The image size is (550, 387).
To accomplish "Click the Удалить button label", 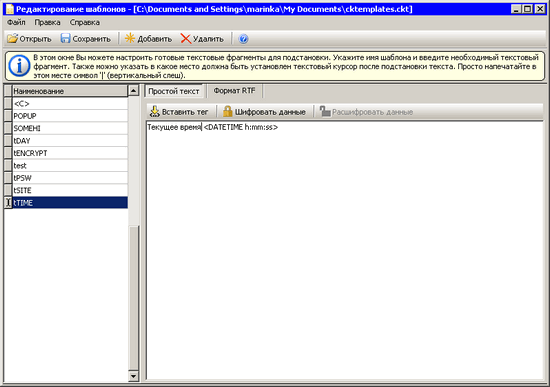I will coord(208,39).
